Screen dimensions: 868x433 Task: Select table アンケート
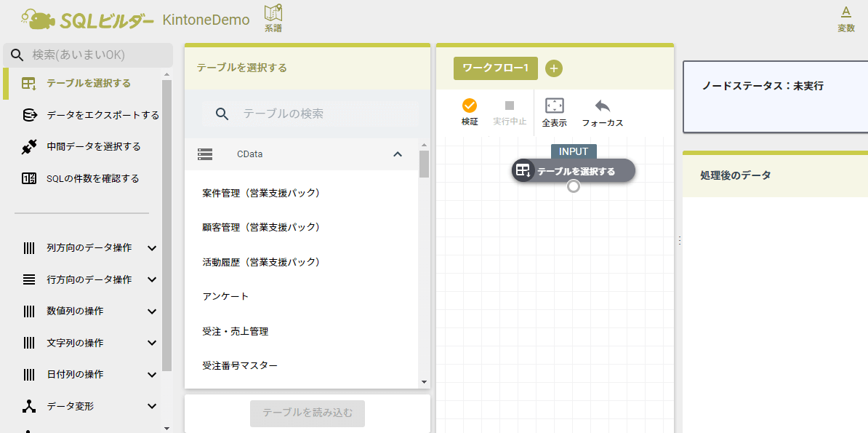coord(302,297)
